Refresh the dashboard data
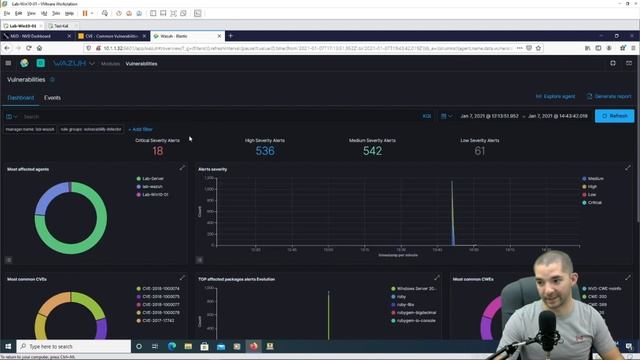The image size is (640, 360). pos(615,116)
